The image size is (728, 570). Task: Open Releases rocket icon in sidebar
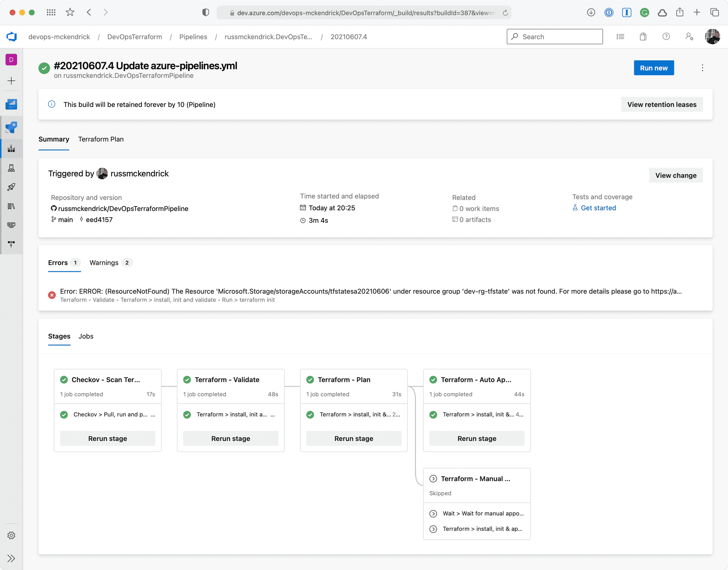point(11,187)
